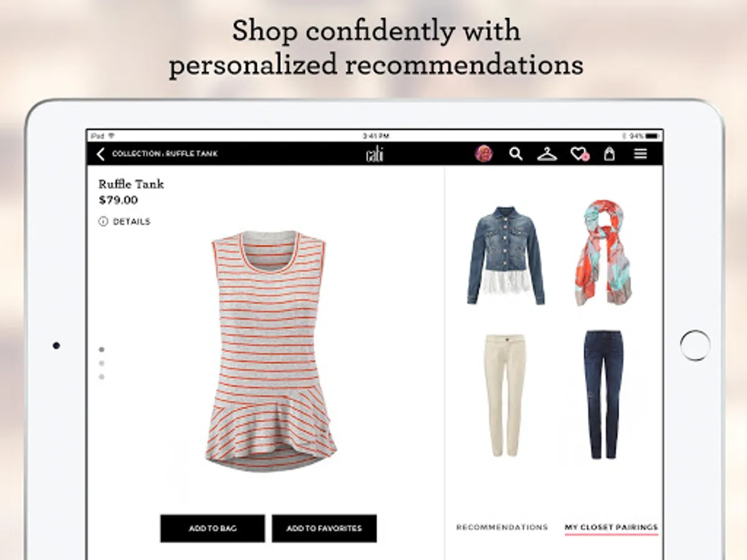Open the search magnifier icon
The image size is (747, 560).
(516, 154)
